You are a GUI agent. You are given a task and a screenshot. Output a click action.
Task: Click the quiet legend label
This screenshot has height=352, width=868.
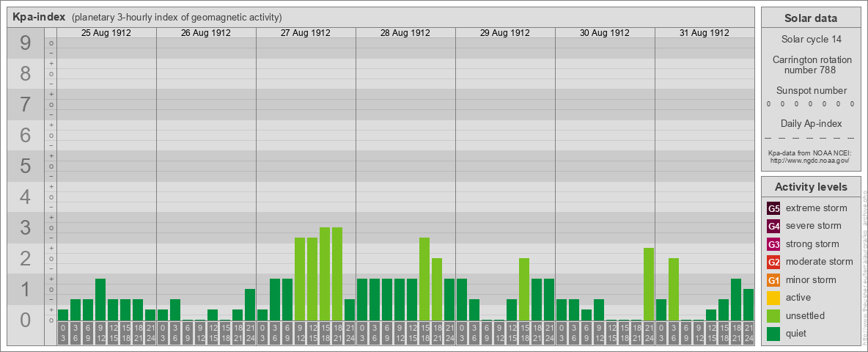798,333
